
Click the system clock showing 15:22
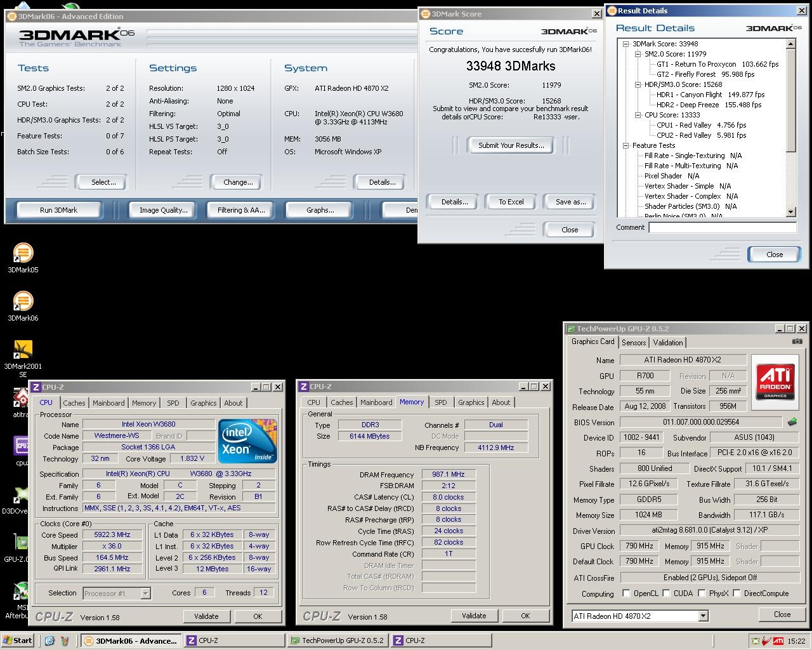[796, 641]
